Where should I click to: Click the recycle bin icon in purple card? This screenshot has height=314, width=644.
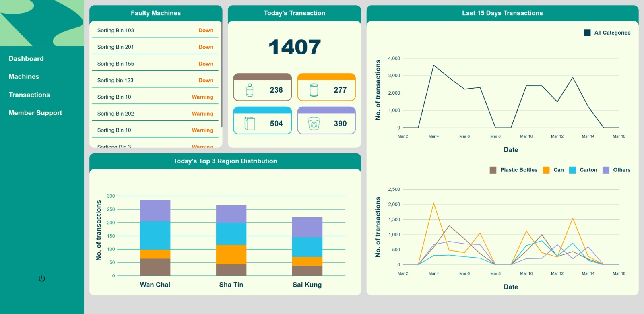pos(314,123)
